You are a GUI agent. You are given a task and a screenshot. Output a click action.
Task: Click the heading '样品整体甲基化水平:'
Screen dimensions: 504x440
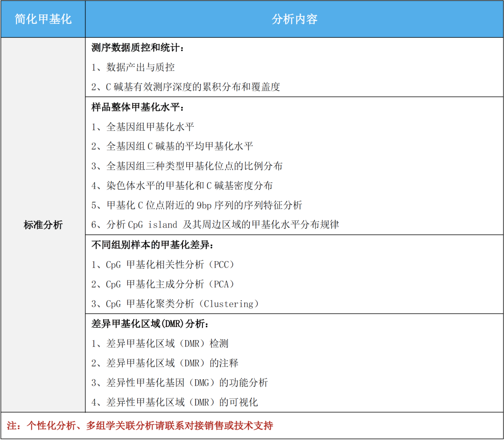click(x=138, y=107)
